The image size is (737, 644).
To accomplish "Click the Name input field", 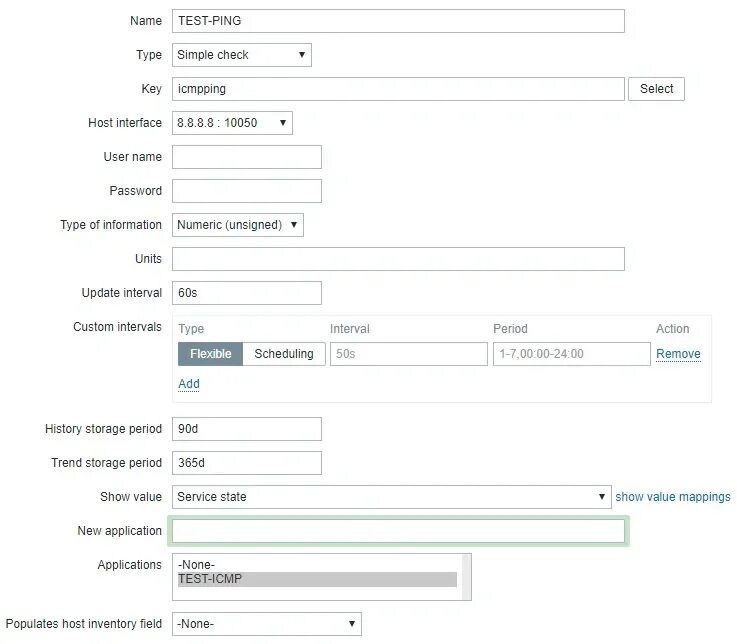I will 398,21.
